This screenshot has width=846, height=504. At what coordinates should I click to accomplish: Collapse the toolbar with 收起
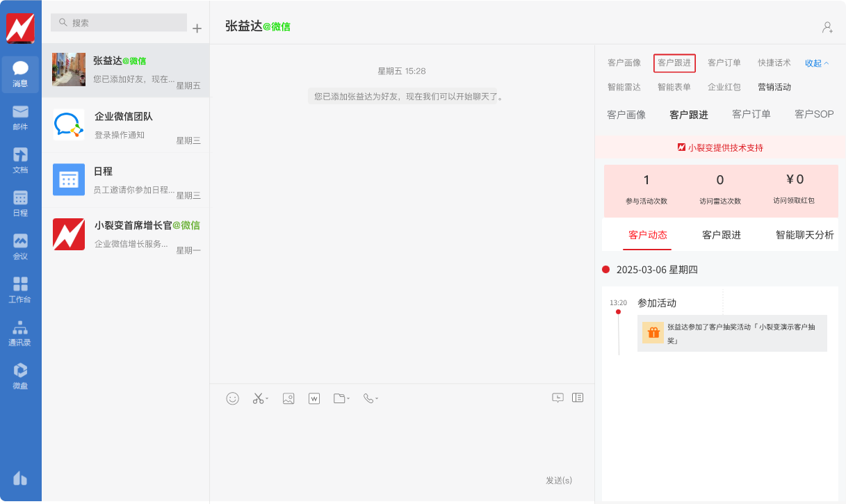pyautogui.click(x=817, y=63)
